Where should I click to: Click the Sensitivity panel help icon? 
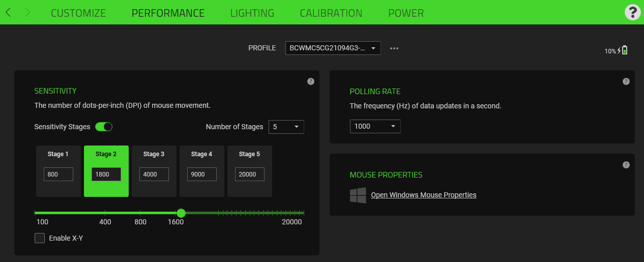pos(311,81)
